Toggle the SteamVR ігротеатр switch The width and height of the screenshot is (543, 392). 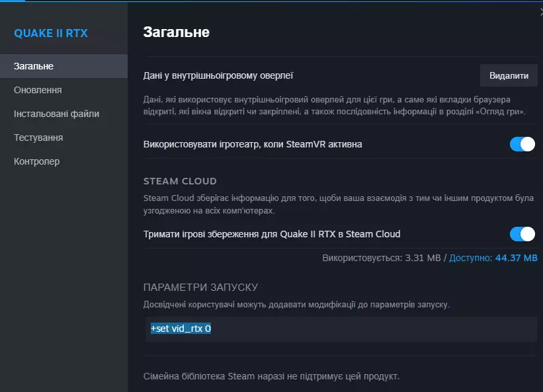click(522, 144)
